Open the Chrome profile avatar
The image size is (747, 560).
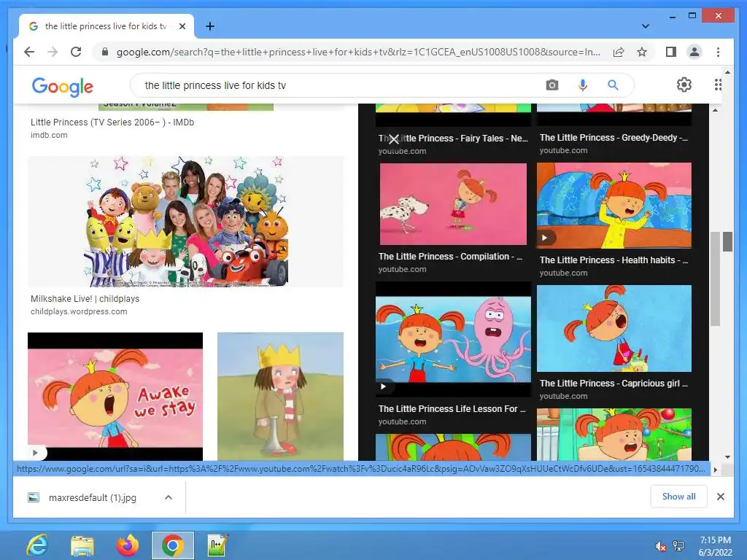click(x=694, y=52)
